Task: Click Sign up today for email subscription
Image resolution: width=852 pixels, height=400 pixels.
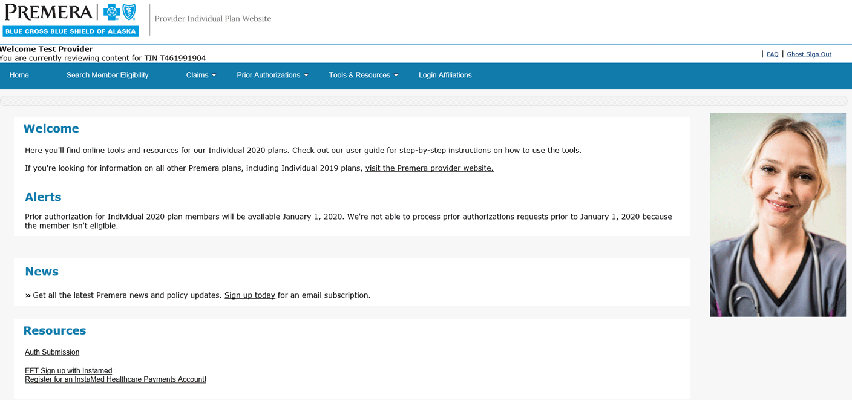Action: click(249, 295)
